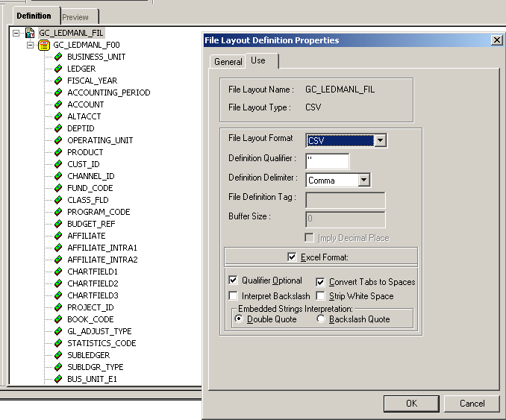
Task: Toggle the Qualifier Optional checkbox
Action: pyautogui.click(x=233, y=280)
